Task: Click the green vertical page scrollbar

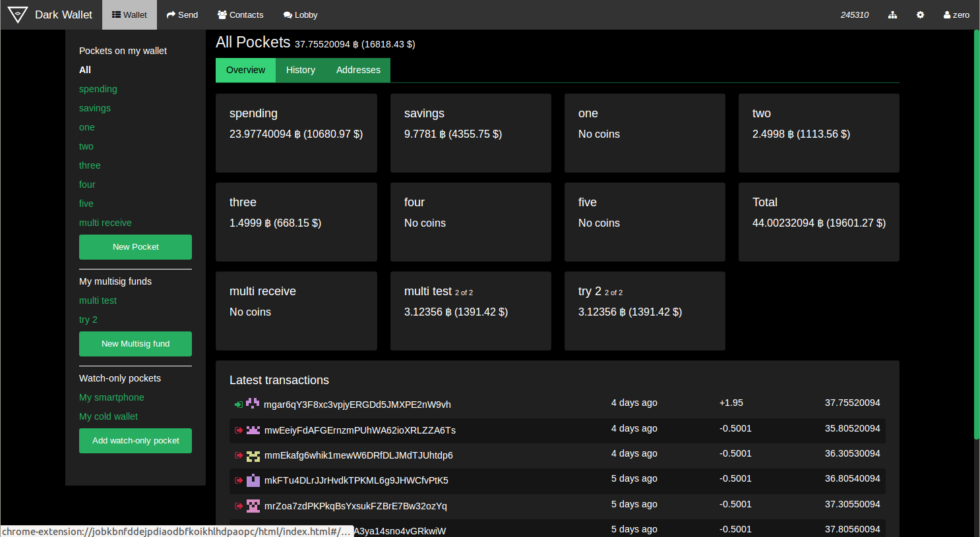Action: [976, 234]
